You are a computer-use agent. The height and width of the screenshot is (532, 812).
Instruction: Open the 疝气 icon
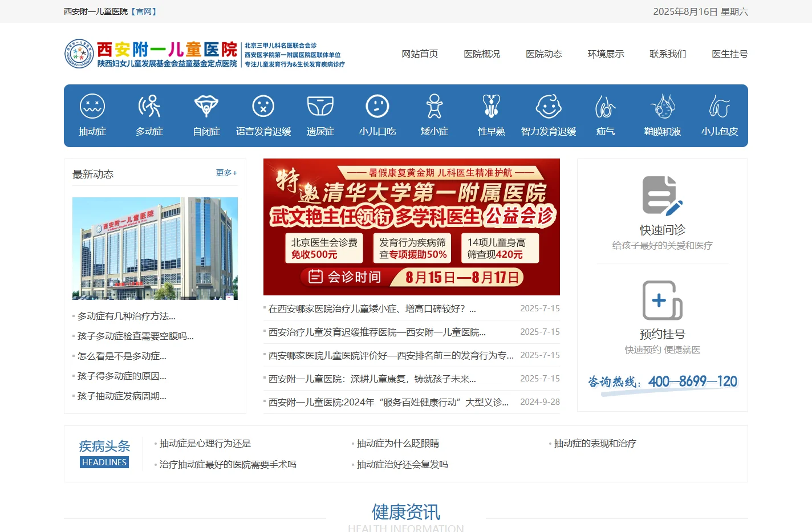(606, 107)
